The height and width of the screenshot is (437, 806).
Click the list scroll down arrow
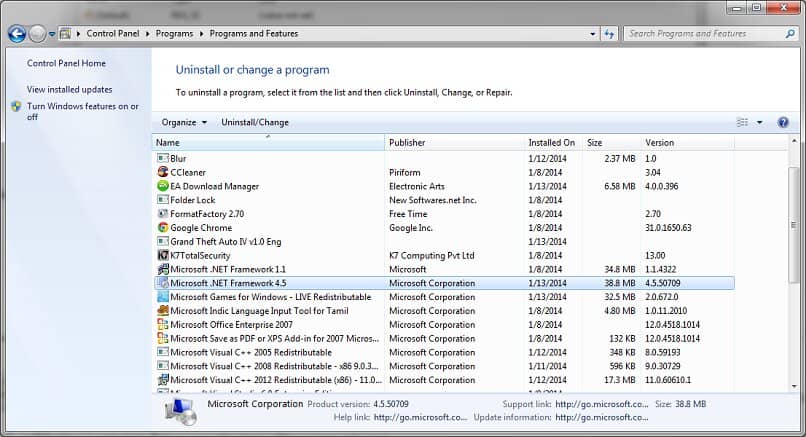[794, 386]
